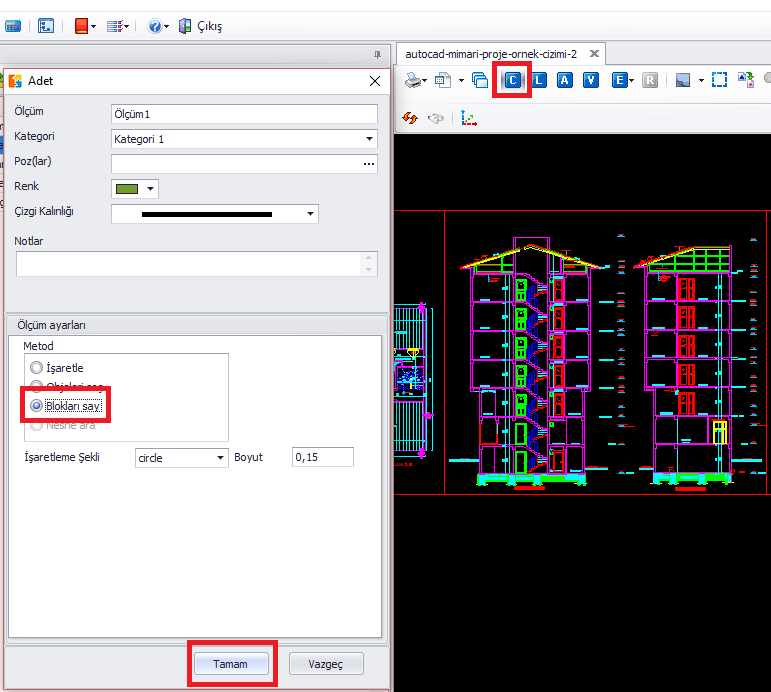Image resolution: width=771 pixels, height=692 pixels.
Task: Select the partially hidden Objeleri seç radio button
Action: (x=37, y=387)
